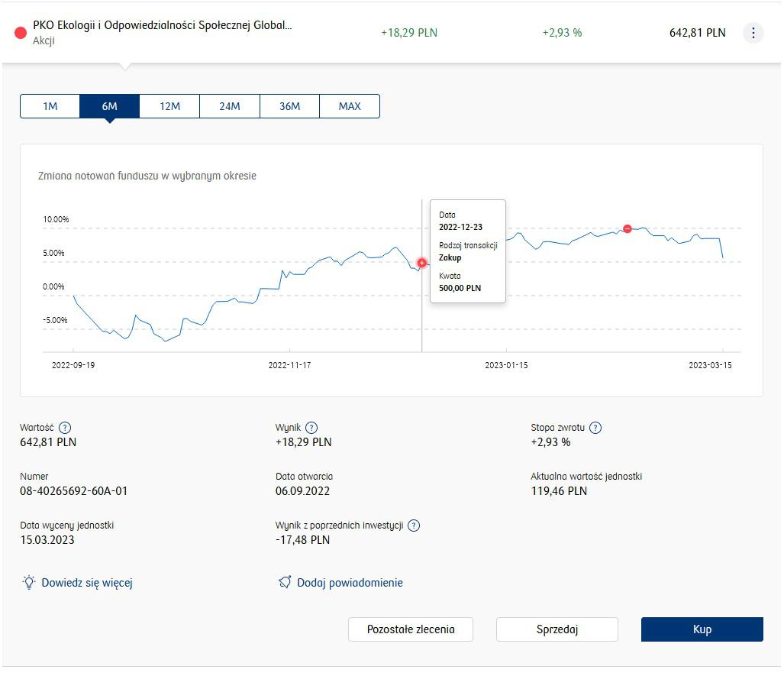
Task: Follow the Dodaj powiadomienie link
Action: click(350, 583)
